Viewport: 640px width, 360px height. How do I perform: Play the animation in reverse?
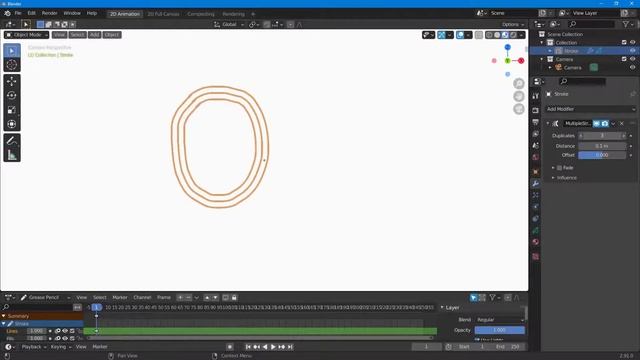point(265,347)
